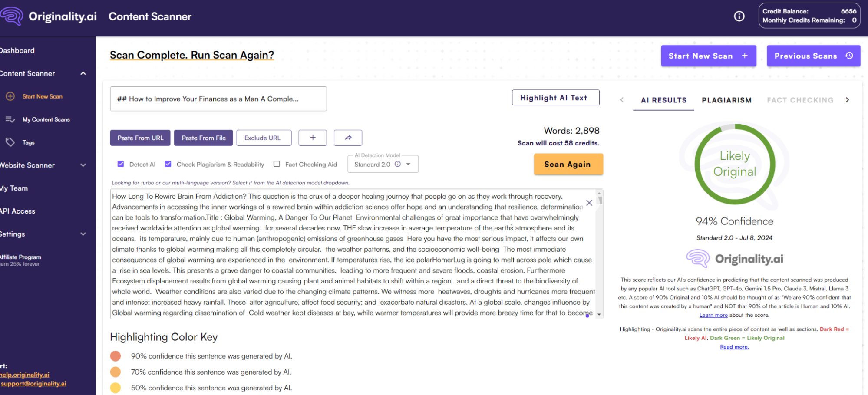Click the scan title input field
This screenshot has height=395, width=868.
218,99
